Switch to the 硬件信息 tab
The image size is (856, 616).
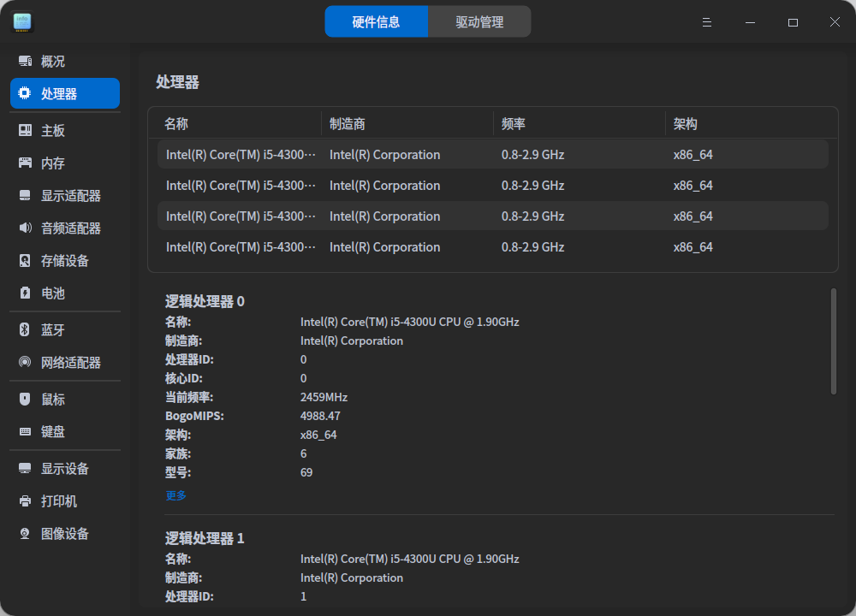pos(376,22)
